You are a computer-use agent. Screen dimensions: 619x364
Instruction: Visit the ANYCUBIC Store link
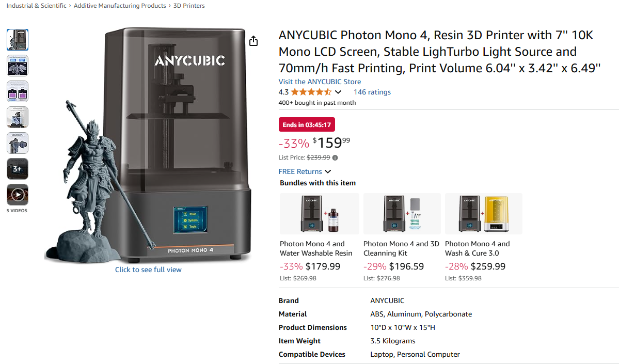point(320,82)
